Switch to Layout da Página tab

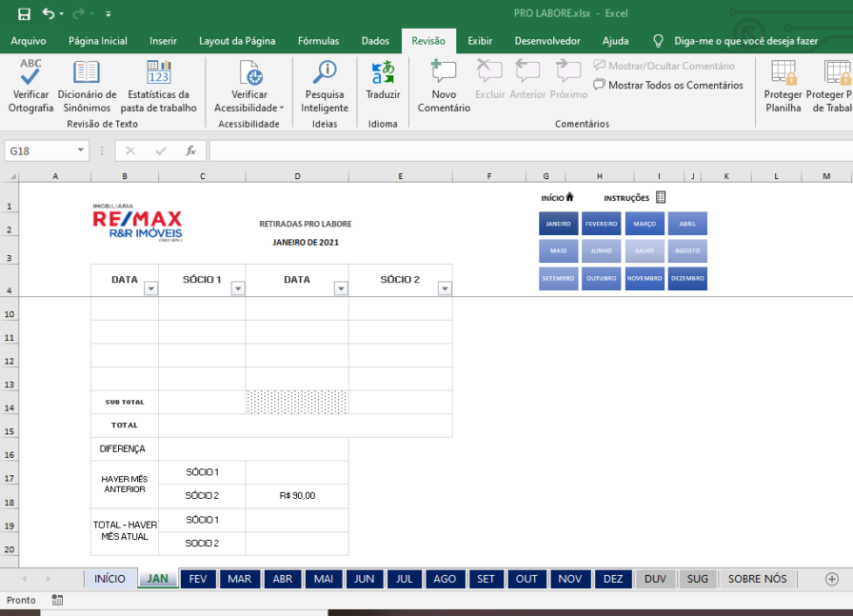pos(237,41)
